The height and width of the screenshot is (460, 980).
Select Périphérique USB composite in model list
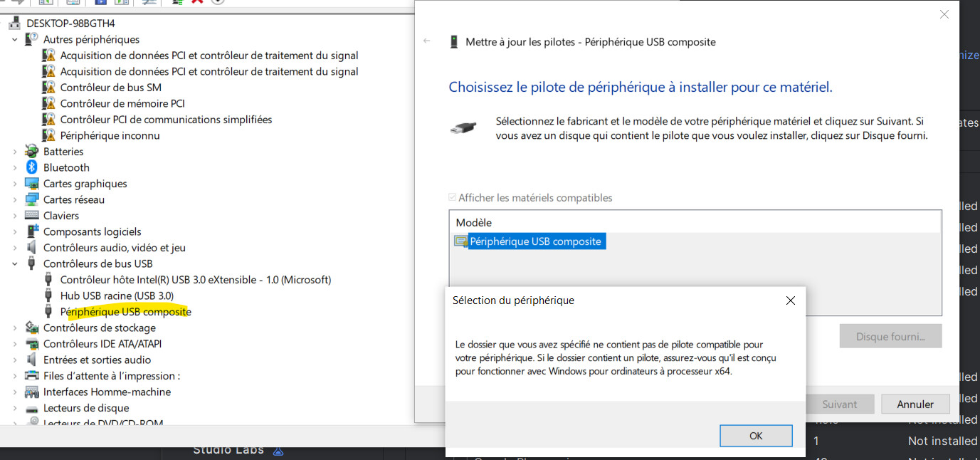535,241
